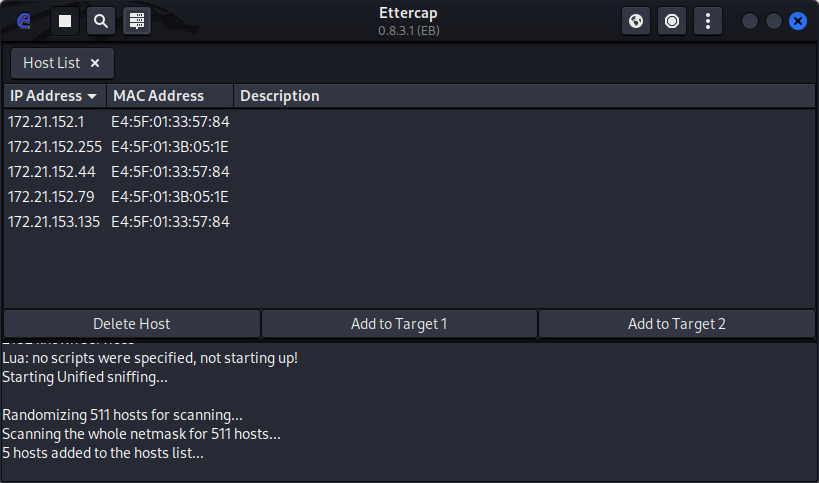Select the Host List tab
The width and height of the screenshot is (819, 483).
51,63
